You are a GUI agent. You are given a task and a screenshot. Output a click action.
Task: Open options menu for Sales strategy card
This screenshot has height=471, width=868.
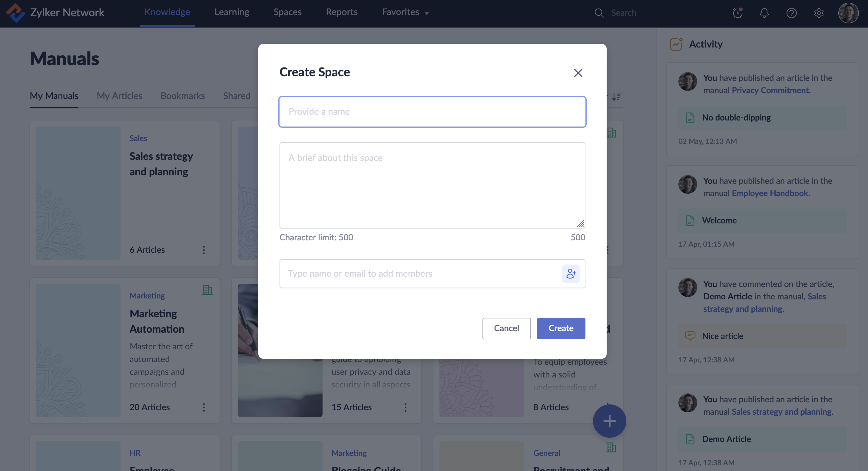(204, 250)
